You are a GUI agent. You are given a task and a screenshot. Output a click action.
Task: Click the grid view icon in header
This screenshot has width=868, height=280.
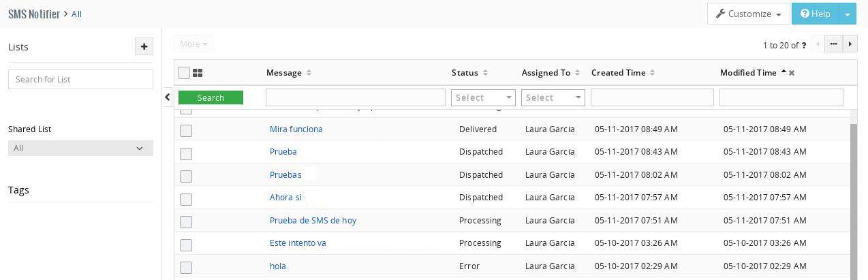[198, 73]
